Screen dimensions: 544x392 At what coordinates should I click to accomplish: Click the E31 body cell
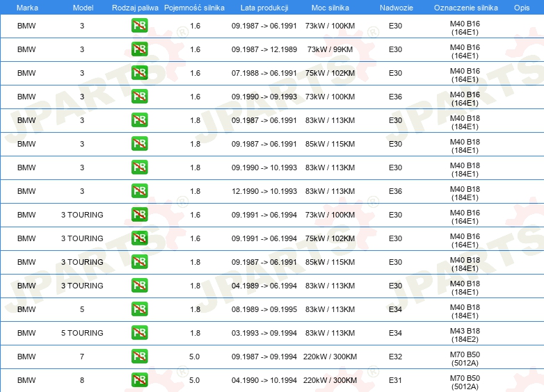[x=395, y=380]
